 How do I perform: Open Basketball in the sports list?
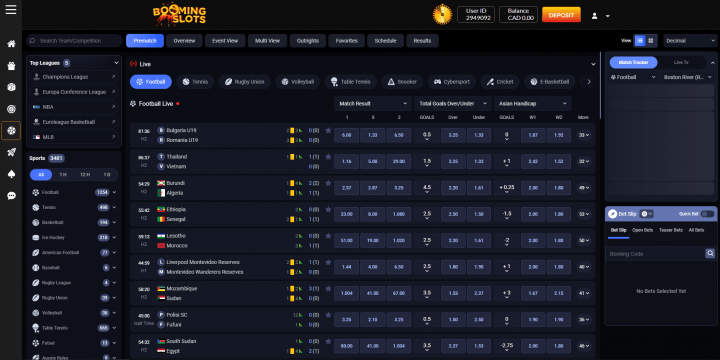click(x=74, y=223)
